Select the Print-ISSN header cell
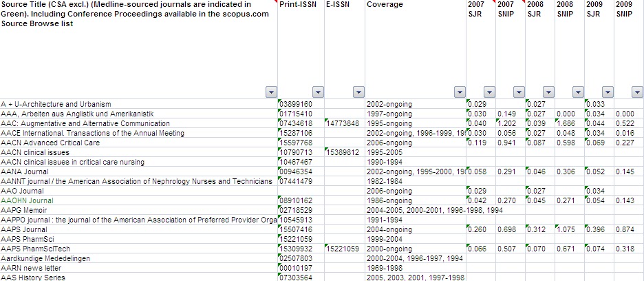The image size is (644, 281). (x=301, y=50)
